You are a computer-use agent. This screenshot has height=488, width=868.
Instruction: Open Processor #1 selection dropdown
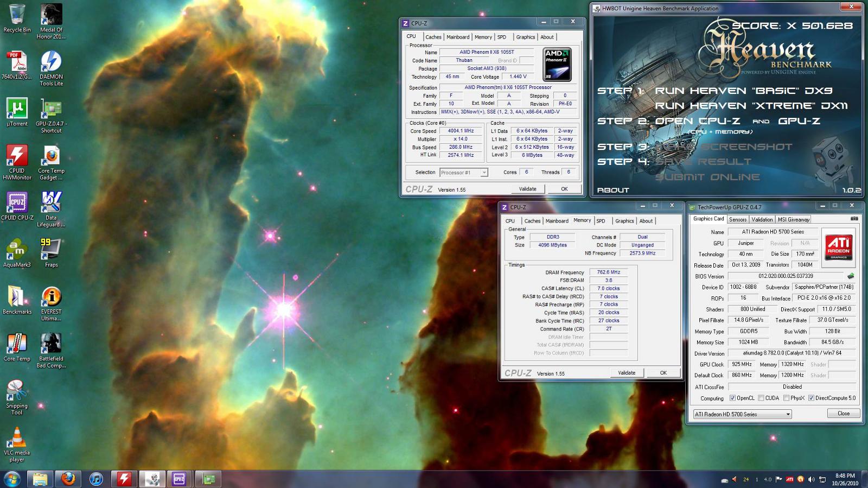click(x=464, y=173)
